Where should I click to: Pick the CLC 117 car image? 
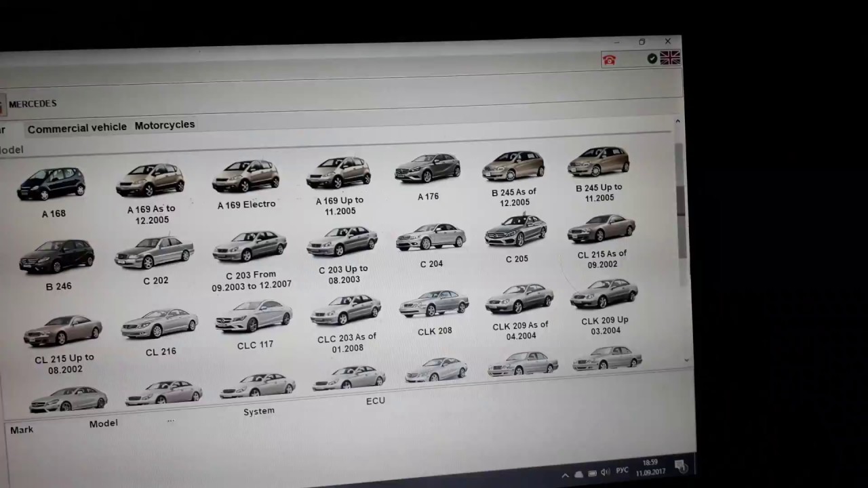(254, 317)
